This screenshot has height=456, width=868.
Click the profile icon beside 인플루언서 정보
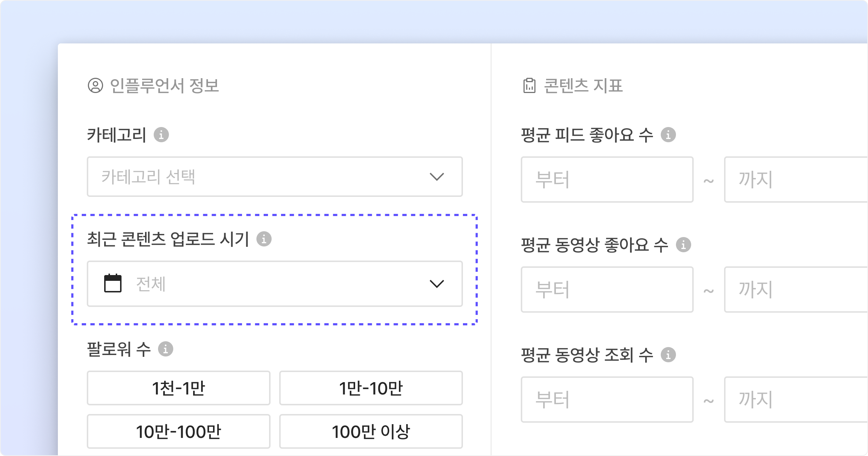95,86
